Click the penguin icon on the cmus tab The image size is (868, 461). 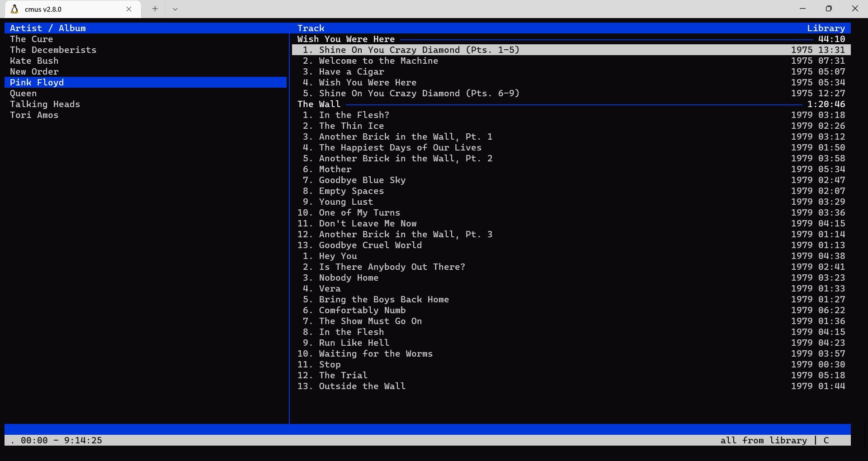pyautogui.click(x=14, y=9)
